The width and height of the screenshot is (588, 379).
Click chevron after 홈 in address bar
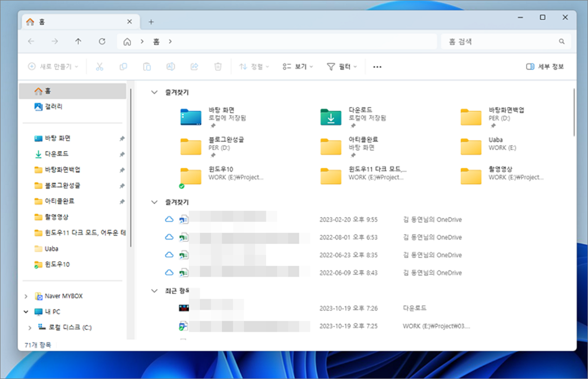pyautogui.click(x=170, y=41)
